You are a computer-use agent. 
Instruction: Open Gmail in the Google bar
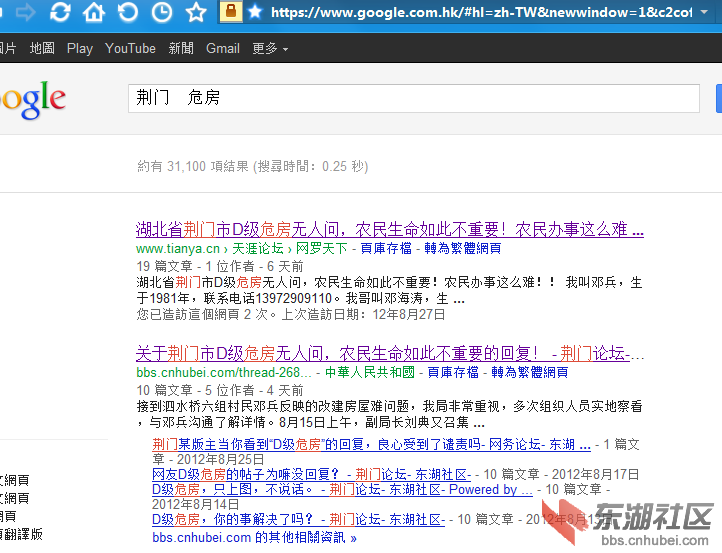pos(223,48)
